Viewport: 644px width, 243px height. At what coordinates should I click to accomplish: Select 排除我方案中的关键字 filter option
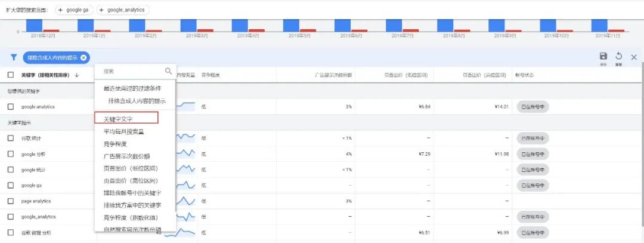coord(132,205)
